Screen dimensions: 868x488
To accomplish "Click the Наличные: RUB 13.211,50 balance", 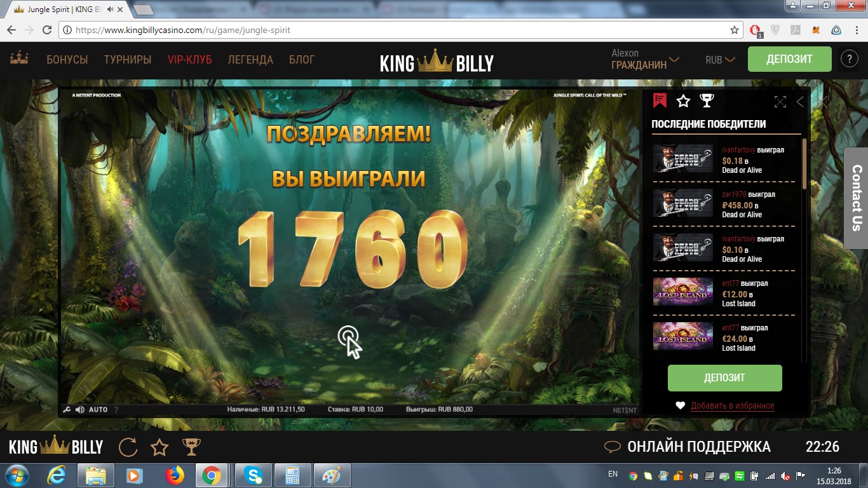I will 266,410.
